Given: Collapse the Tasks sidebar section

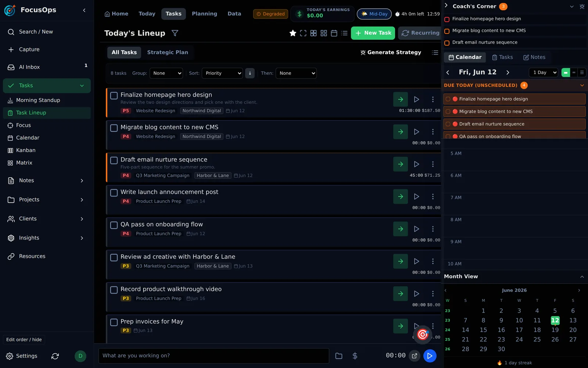Looking at the screenshot, I should (82, 86).
